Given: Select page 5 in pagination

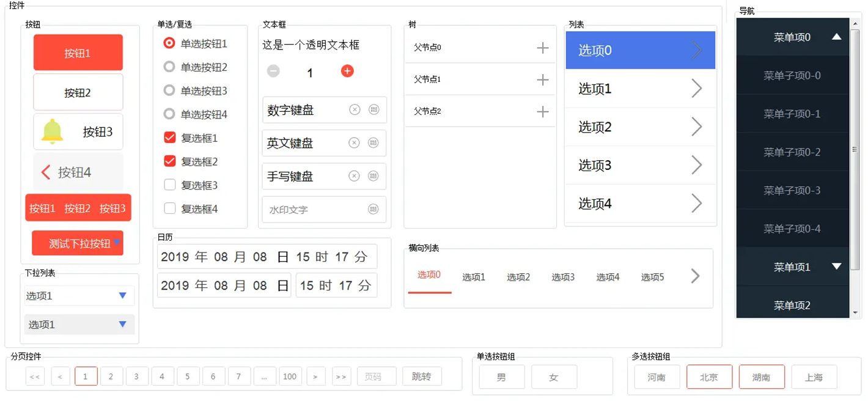Looking at the screenshot, I should coord(188,377).
